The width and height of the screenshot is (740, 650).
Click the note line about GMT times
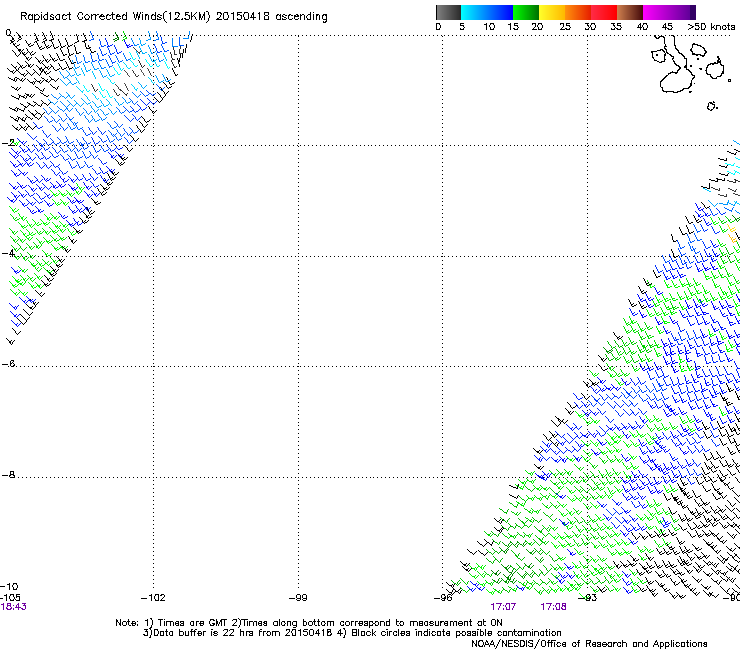309,623
